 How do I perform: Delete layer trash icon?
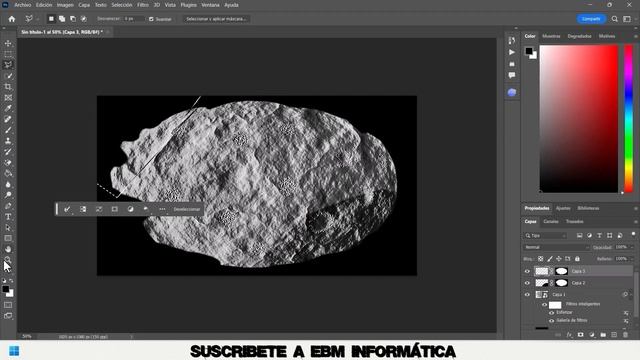pos(625,335)
